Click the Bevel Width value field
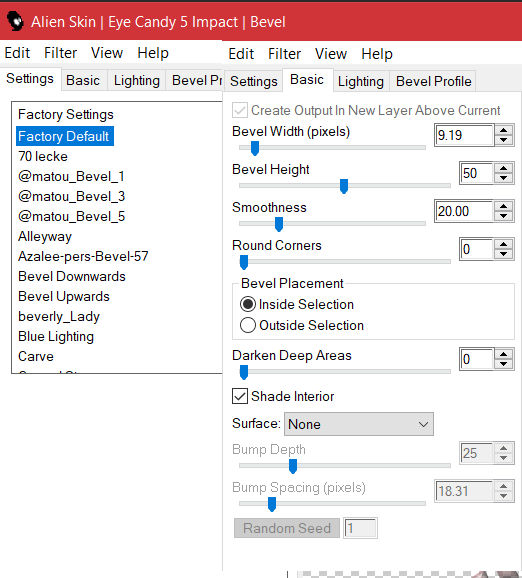This screenshot has height=578, width=522. pos(464,135)
